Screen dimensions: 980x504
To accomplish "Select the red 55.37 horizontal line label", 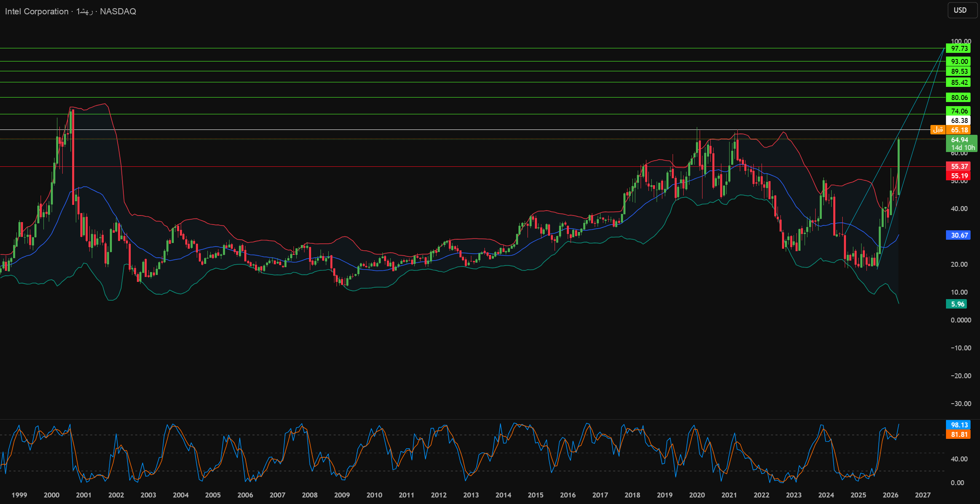I will pyautogui.click(x=958, y=166).
